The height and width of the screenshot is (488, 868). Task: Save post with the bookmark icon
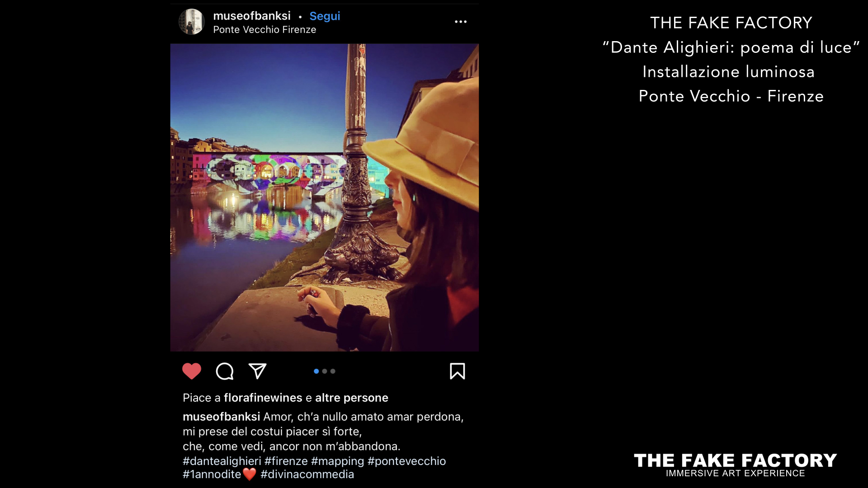(458, 371)
